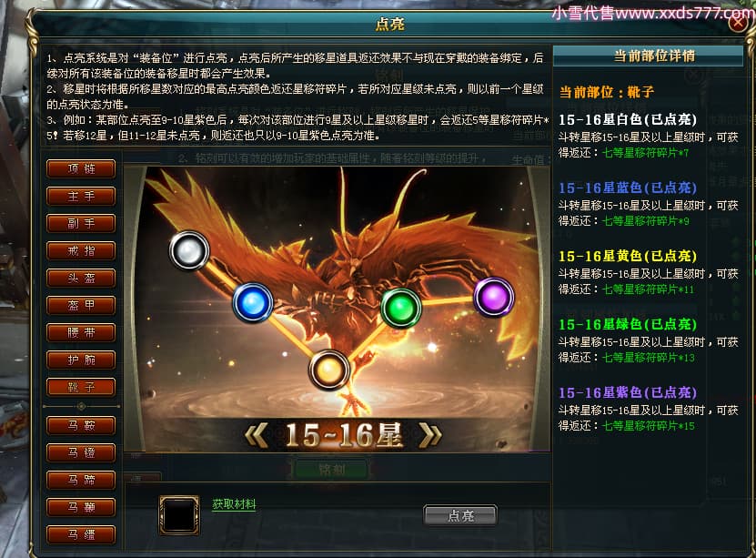
Task: Click the white orb on the phoenix
Action: pyautogui.click(x=189, y=250)
